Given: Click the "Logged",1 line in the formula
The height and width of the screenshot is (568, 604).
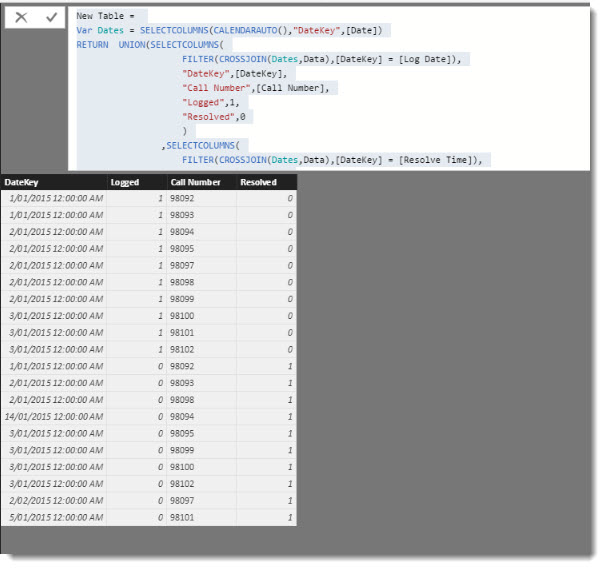Looking at the screenshot, I should [211, 102].
